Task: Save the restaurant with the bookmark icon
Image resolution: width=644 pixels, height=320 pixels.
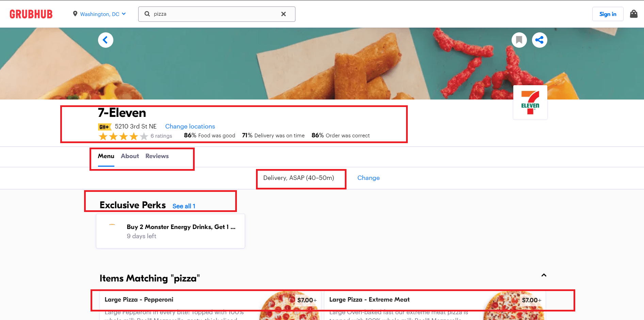Action: click(x=519, y=40)
